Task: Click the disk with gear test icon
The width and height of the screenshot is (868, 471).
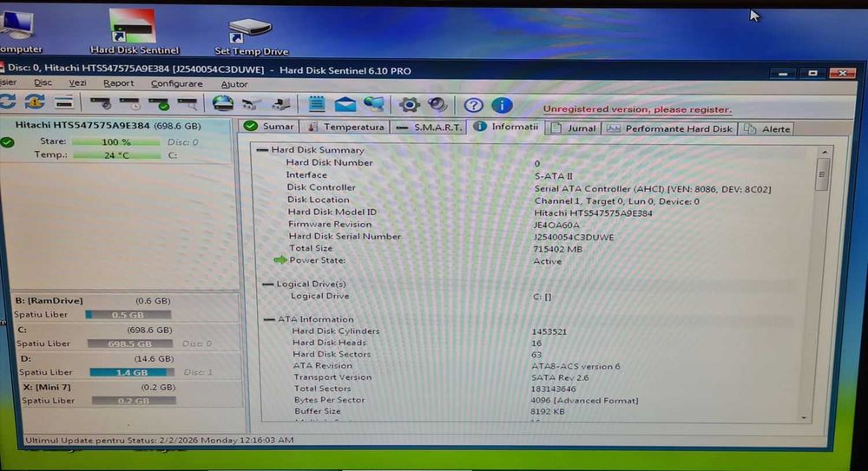Action: (100, 103)
